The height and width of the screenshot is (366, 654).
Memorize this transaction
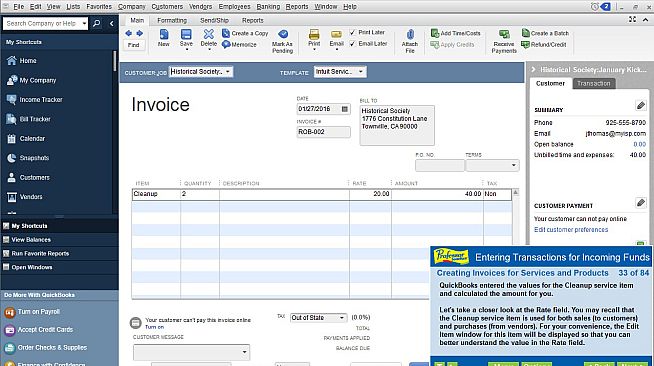(x=239, y=44)
